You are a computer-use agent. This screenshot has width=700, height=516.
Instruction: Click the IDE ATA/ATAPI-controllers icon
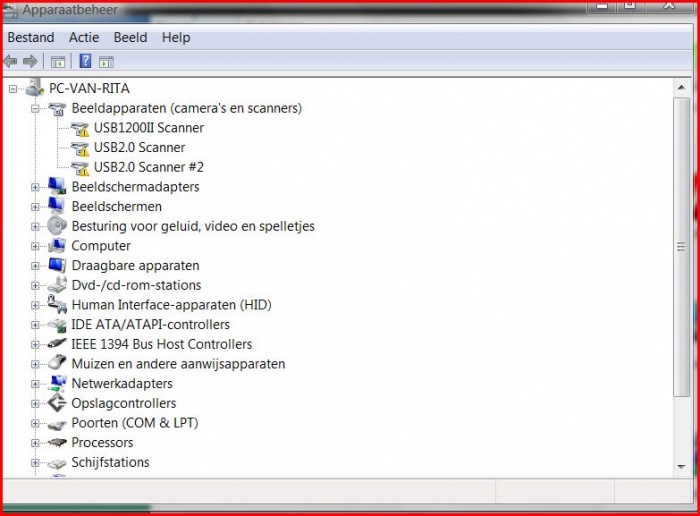pos(57,325)
